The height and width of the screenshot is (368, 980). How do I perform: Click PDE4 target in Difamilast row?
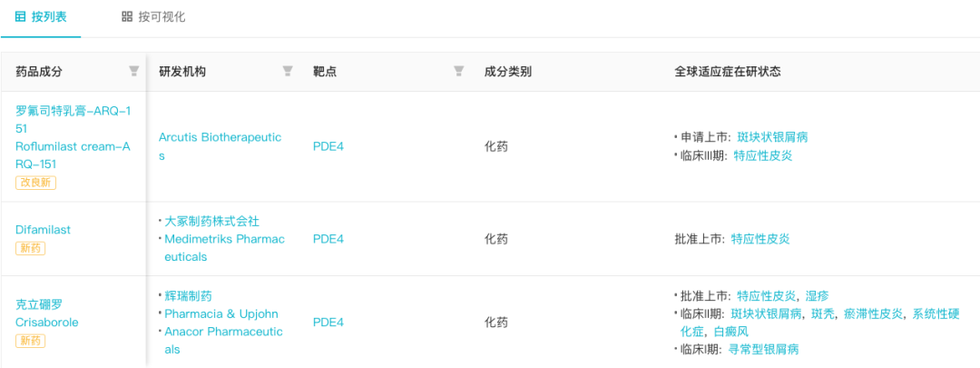328,239
